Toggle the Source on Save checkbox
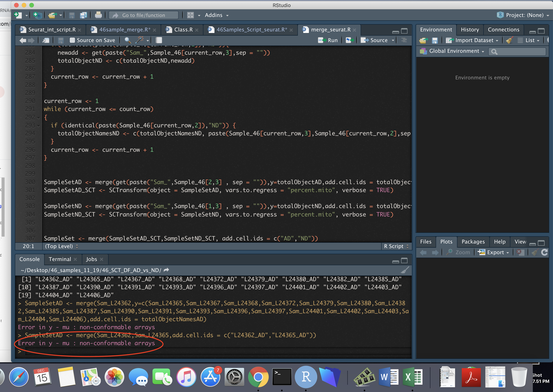 [72, 40]
